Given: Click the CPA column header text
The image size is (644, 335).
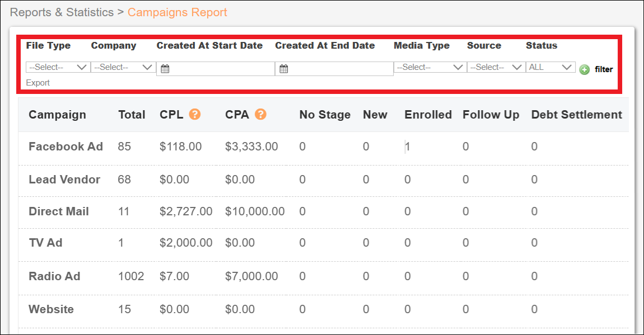Looking at the screenshot, I should point(237,115).
